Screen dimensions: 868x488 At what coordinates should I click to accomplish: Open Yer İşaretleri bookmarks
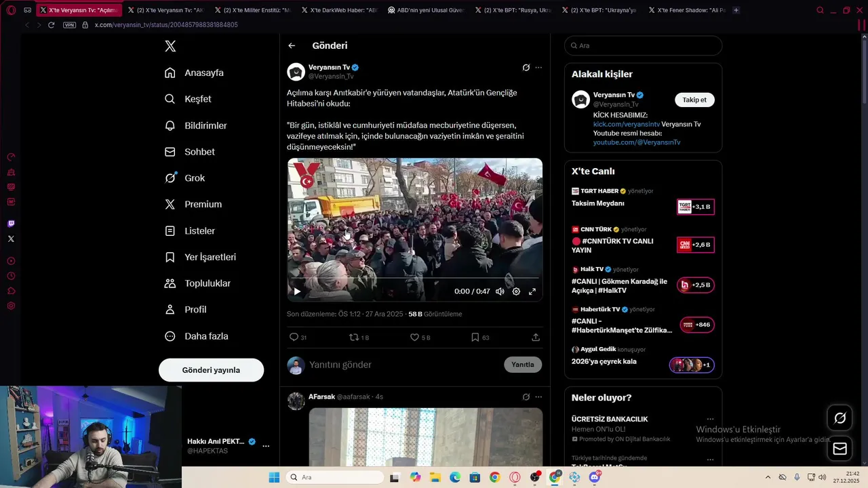(x=200, y=257)
